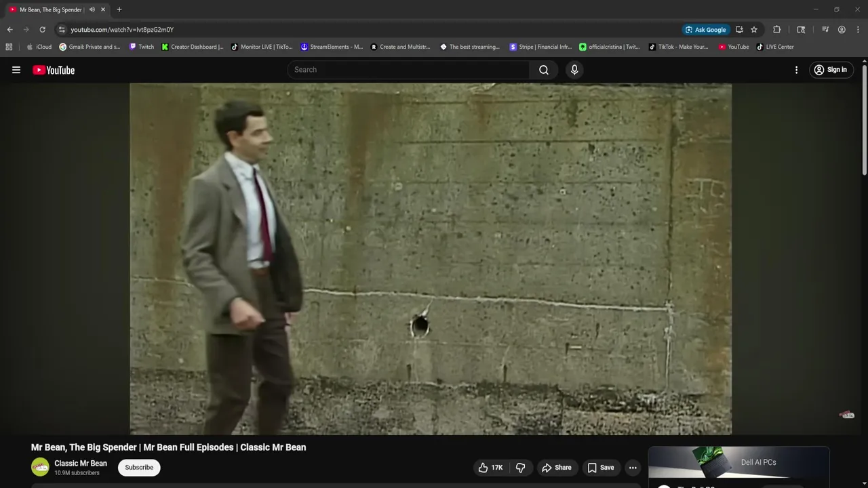Save video to a playlist
This screenshot has height=488, width=868.
click(601, 468)
